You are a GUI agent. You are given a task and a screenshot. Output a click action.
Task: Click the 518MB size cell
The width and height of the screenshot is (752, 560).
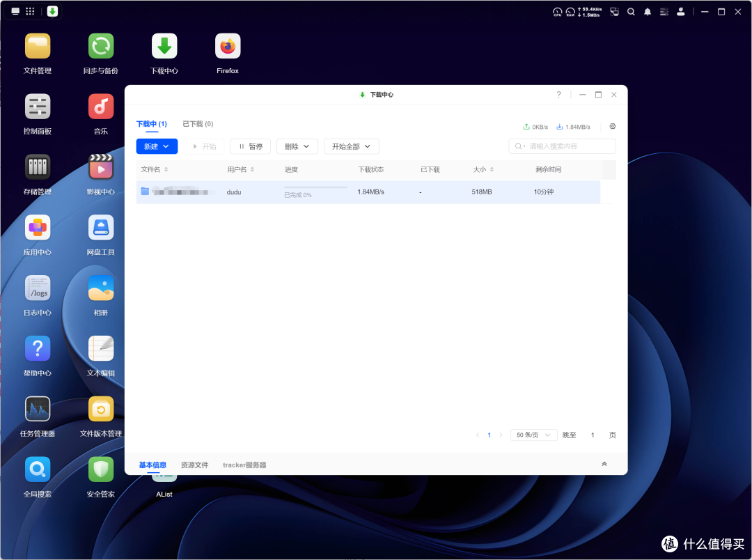coord(482,192)
